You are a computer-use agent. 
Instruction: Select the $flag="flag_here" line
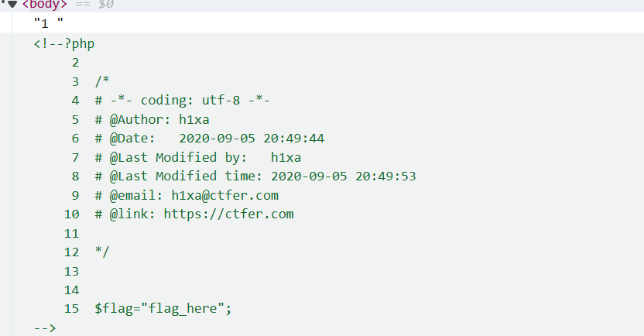tap(163, 309)
